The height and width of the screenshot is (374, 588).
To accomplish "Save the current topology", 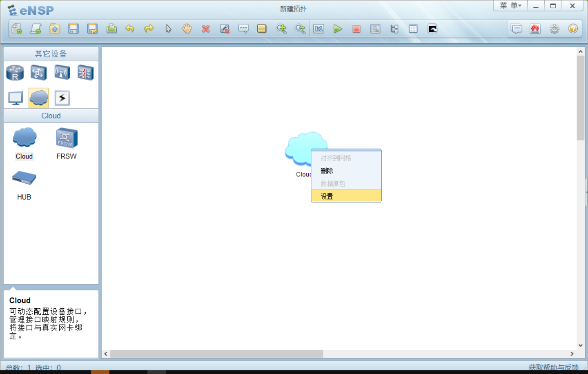I will click(x=73, y=29).
